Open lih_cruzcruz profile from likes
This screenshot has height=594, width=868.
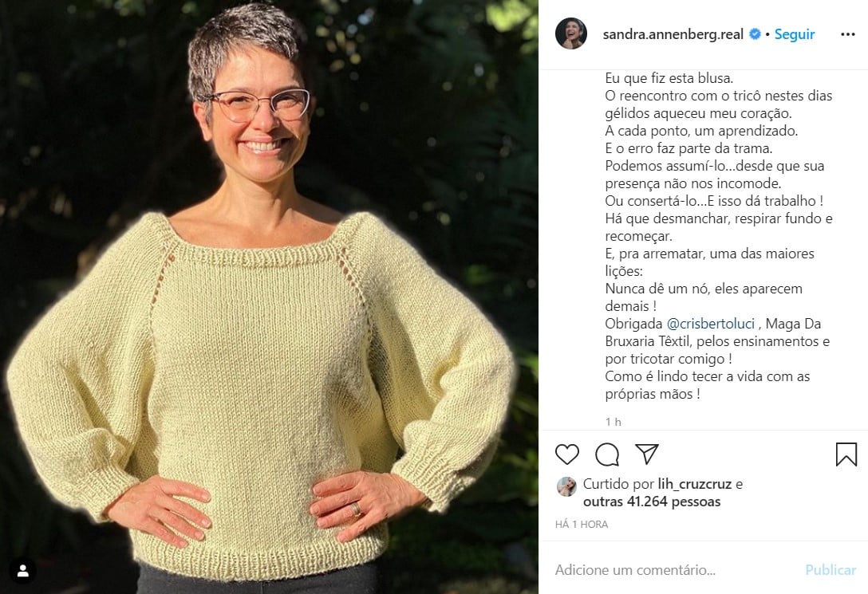(x=695, y=484)
